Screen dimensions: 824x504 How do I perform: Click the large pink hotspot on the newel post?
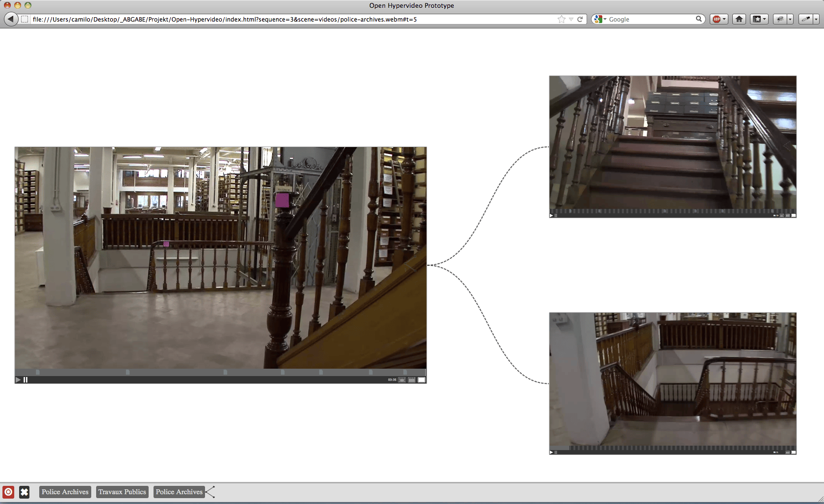tap(282, 200)
